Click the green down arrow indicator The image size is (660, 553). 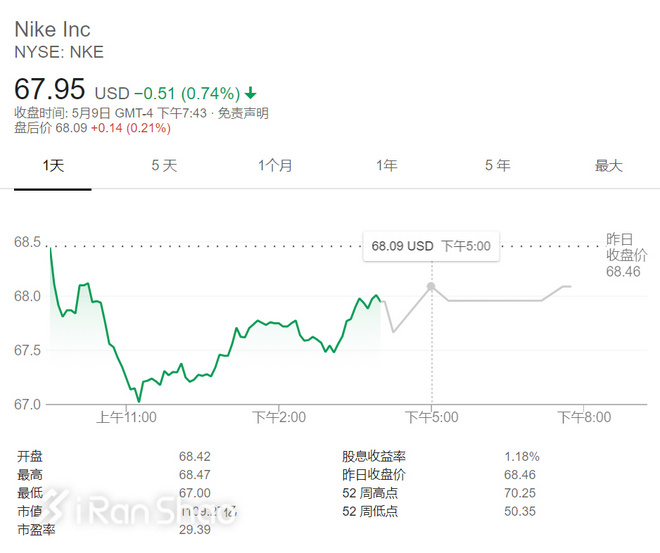[250, 93]
